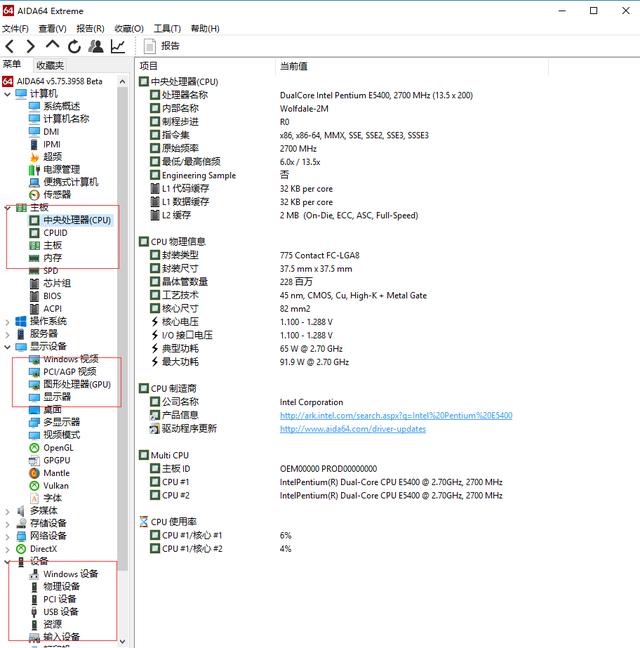
Task: Switch to the 菜单 tab
Action: coord(12,64)
